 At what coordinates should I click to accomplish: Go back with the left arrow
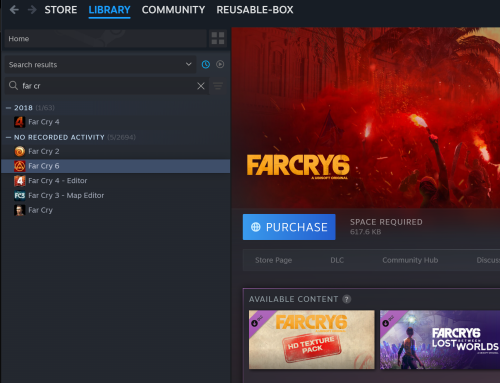14,10
